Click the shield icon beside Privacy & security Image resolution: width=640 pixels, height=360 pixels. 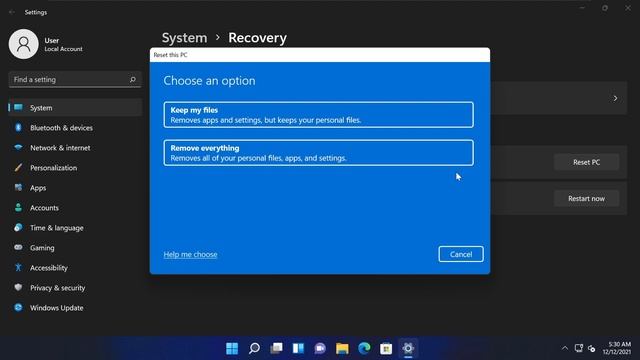pos(18,287)
